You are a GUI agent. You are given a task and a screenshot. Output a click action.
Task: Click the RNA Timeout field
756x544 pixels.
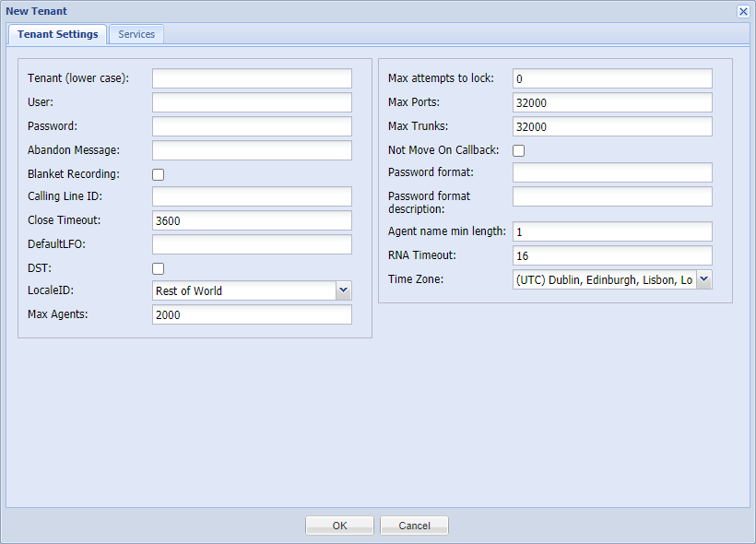(612, 255)
